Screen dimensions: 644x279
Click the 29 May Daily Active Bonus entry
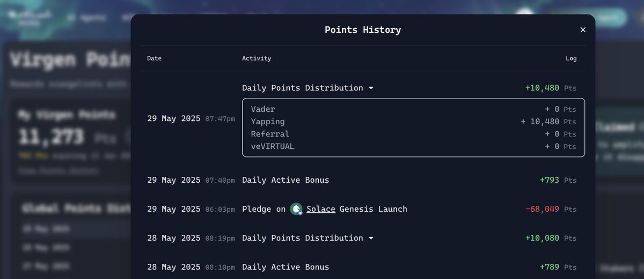[x=286, y=180]
